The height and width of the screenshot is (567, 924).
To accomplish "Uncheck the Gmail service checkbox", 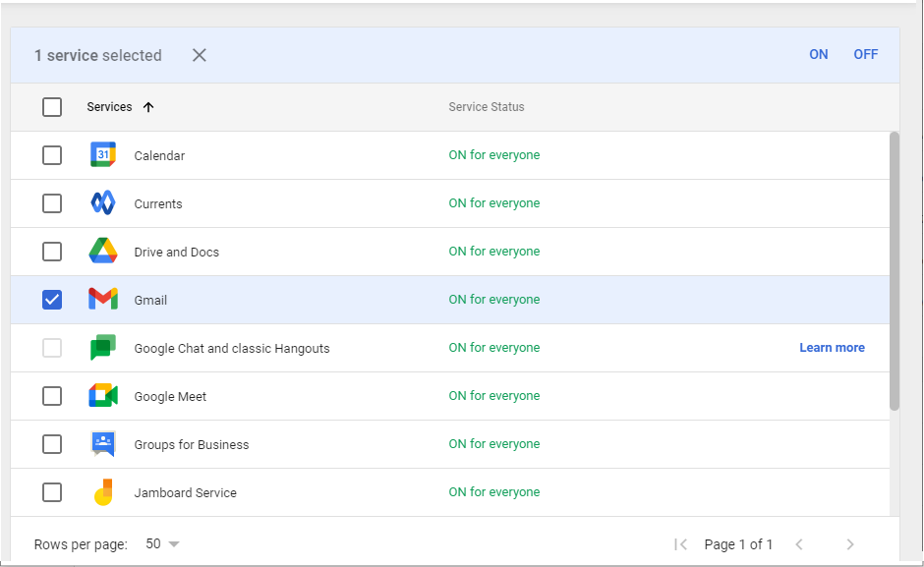I will click(x=52, y=300).
